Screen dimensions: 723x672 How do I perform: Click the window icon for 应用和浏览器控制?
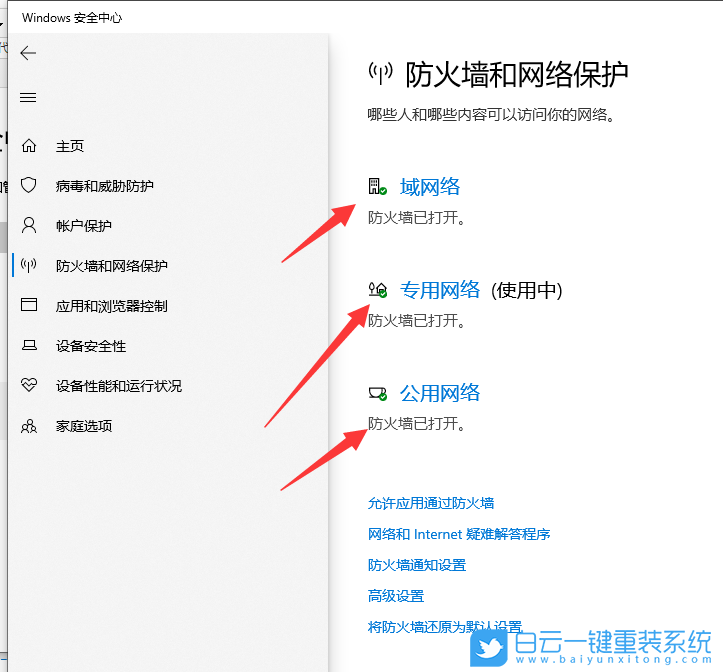[x=29, y=305]
